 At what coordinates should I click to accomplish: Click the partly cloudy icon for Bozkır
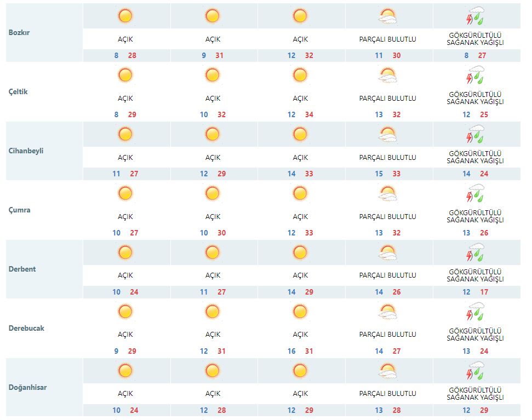(388, 16)
